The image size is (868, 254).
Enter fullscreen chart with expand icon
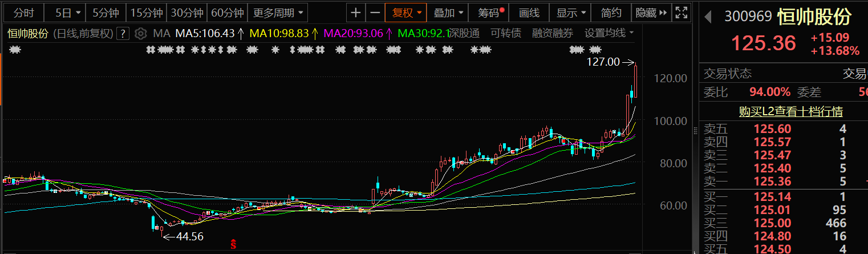point(681,13)
